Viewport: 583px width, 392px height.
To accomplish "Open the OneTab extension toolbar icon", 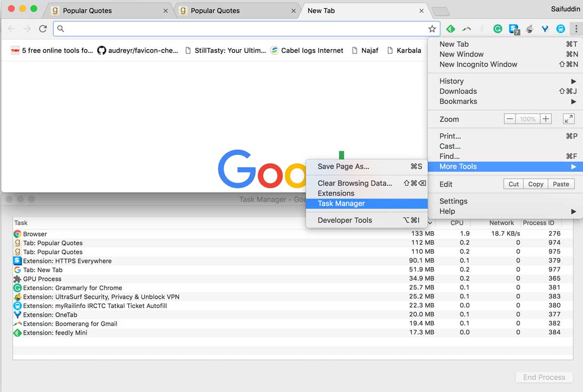I will (545, 29).
